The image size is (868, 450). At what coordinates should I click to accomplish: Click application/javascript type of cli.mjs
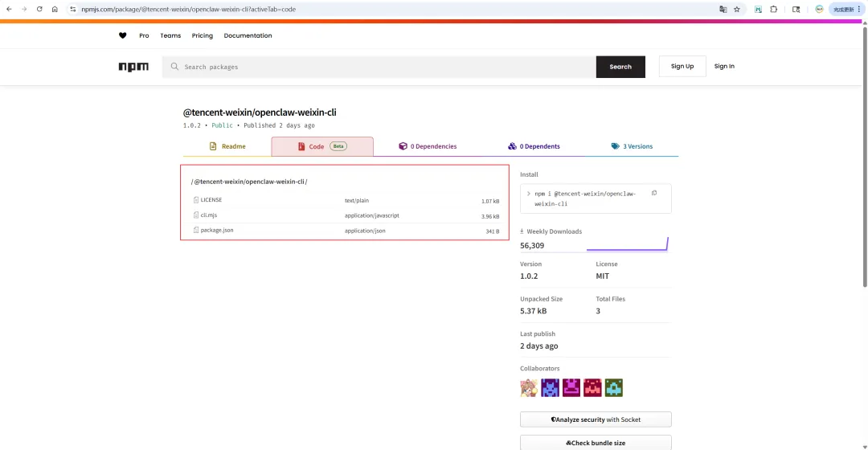(x=371, y=215)
